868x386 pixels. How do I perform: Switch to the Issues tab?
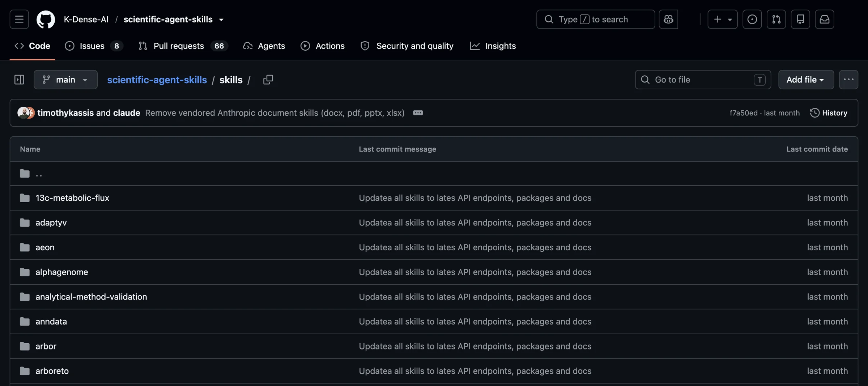(x=94, y=46)
